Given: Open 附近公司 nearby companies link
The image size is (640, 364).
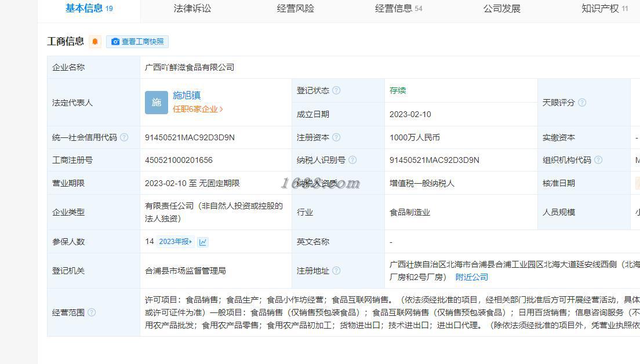Looking at the screenshot, I should (x=471, y=277).
